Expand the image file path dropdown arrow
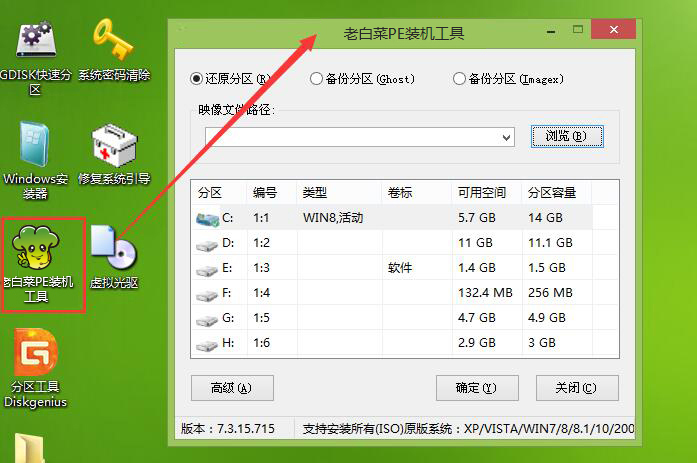The height and width of the screenshot is (463, 697). pyautogui.click(x=506, y=137)
